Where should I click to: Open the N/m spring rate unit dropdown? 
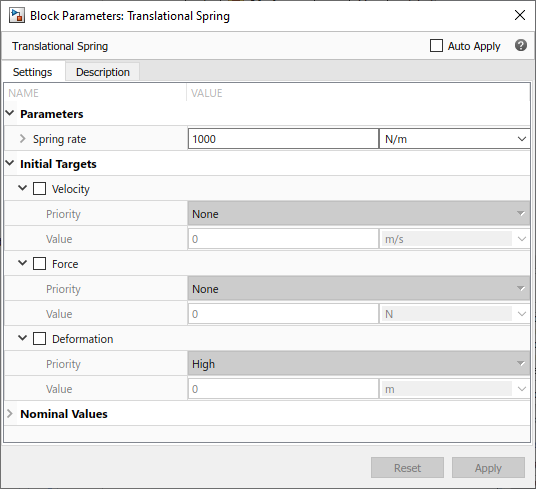coord(454,139)
